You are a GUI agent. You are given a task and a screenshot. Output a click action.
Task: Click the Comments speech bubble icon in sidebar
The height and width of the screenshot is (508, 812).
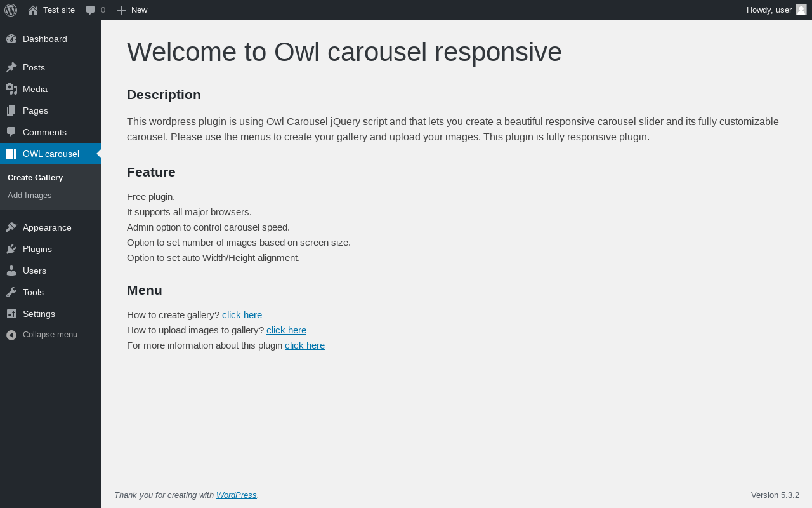(x=11, y=132)
